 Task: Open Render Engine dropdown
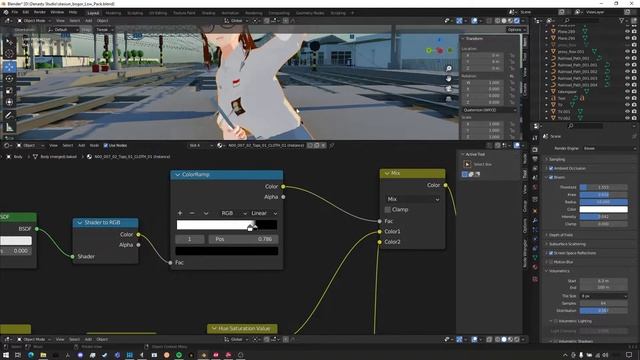tap(609, 149)
